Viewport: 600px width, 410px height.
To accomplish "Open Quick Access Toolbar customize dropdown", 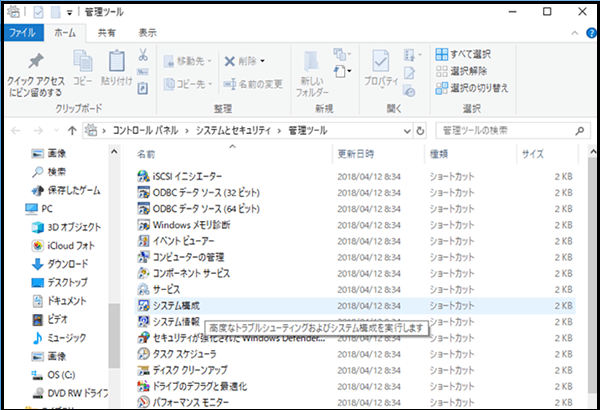I will pyautogui.click(x=69, y=13).
